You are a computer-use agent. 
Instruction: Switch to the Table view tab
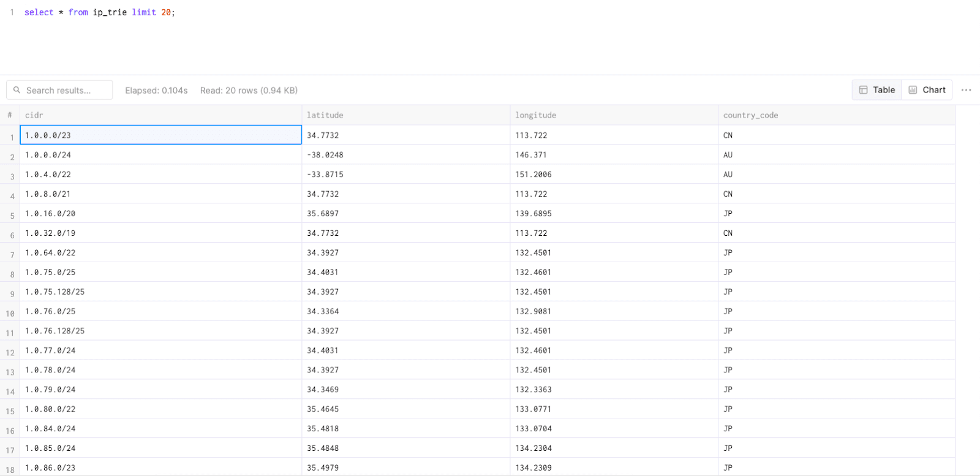[x=877, y=90]
